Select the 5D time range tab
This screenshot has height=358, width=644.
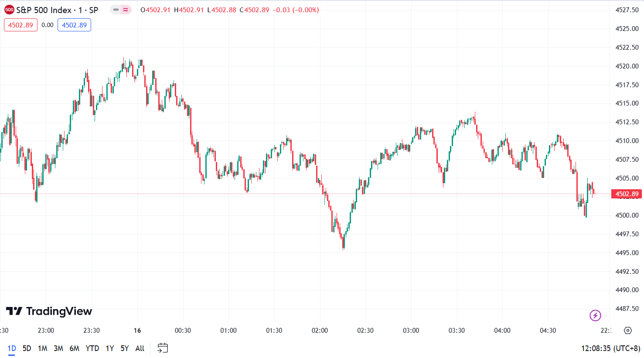[x=27, y=348]
